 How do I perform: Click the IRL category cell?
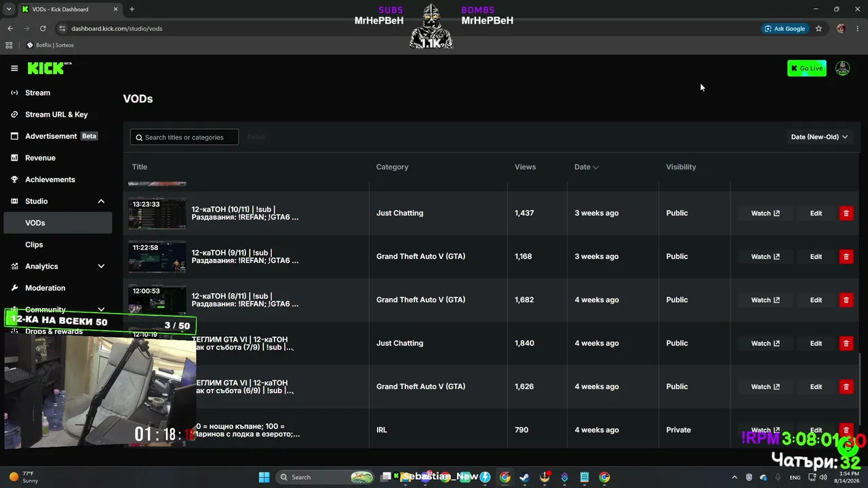(x=382, y=430)
